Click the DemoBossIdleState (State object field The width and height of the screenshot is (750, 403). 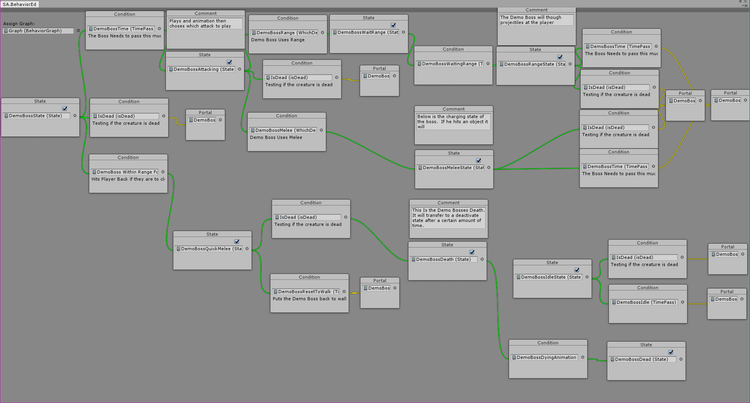(549, 277)
